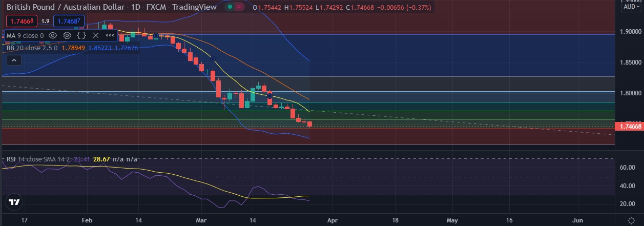Click the TradingView logo in the RSI pane
Image resolution: width=644 pixels, height=226 pixels.
tap(14, 202)
